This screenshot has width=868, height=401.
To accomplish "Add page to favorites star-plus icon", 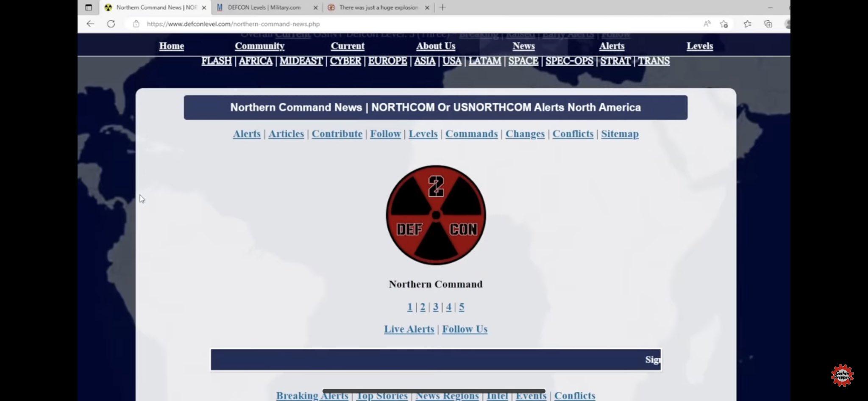I will click(x=724, y=24).
